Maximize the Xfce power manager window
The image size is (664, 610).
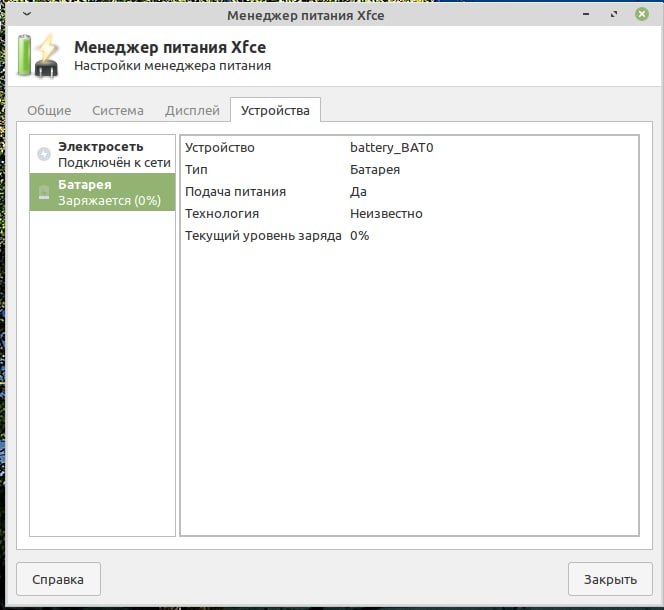click(614, 14)
